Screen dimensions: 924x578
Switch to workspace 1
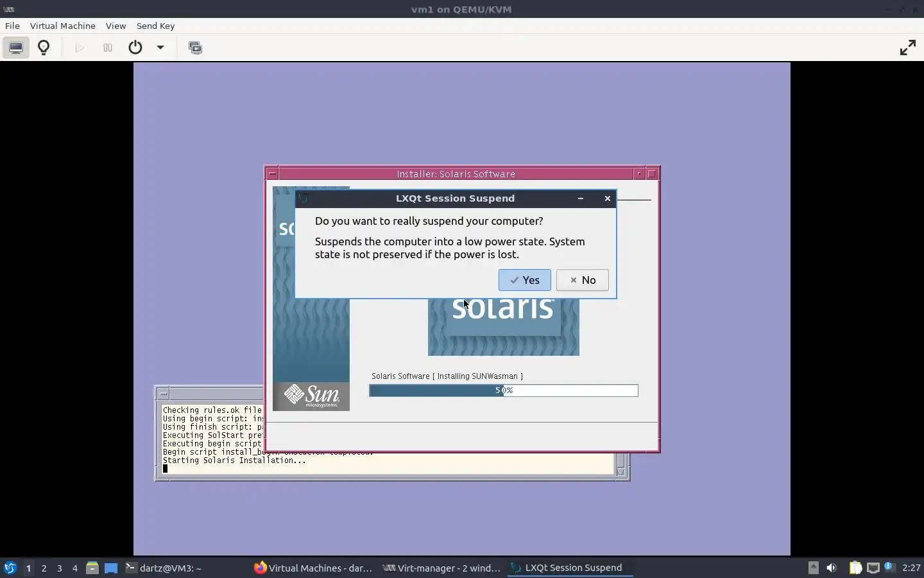click(28, 568)
